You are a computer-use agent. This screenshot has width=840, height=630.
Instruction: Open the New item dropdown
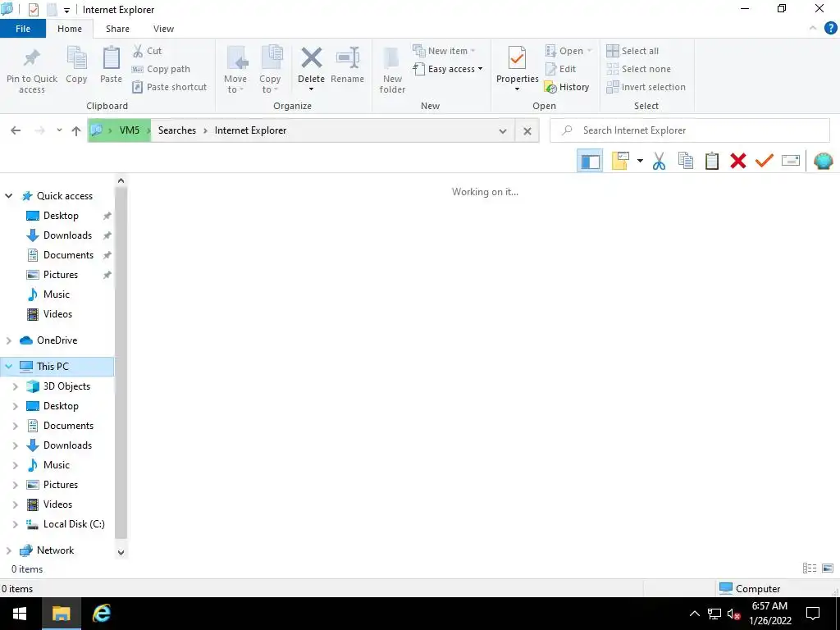click(x=444, y=51)
